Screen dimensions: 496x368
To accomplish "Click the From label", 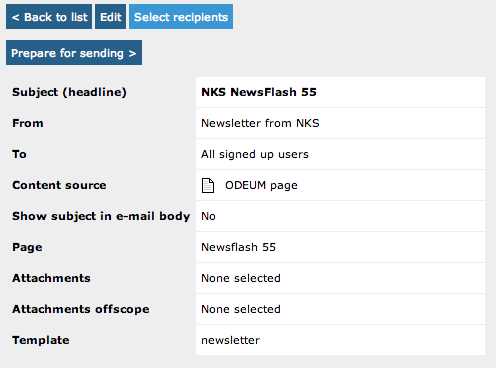I will click(28, 123).
